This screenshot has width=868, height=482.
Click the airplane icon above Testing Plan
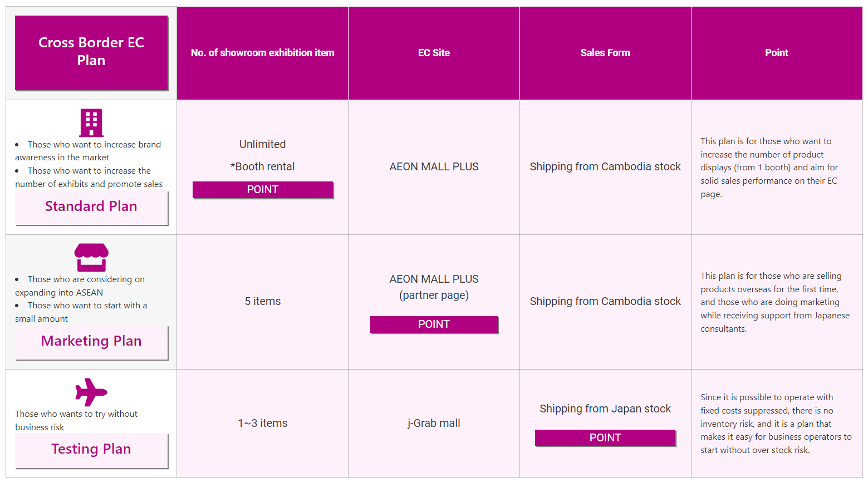tap(91, 392)
